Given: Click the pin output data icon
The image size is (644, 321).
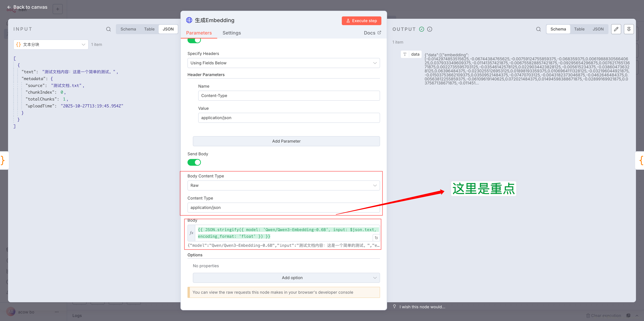Looking at the screenshot, I should [629, 29].
